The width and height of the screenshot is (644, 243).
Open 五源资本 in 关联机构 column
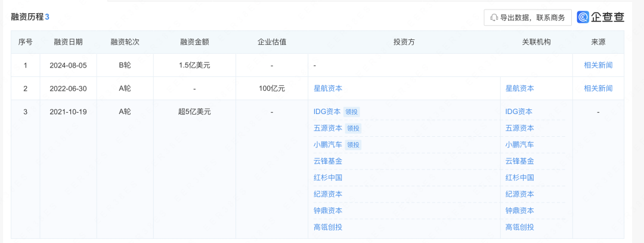[520, 128]
